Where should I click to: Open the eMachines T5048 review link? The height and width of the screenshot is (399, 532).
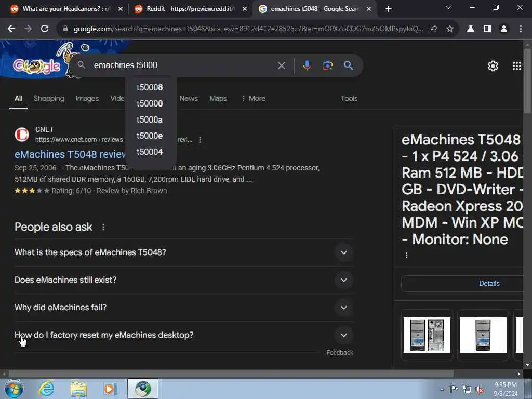coord(70,154)
